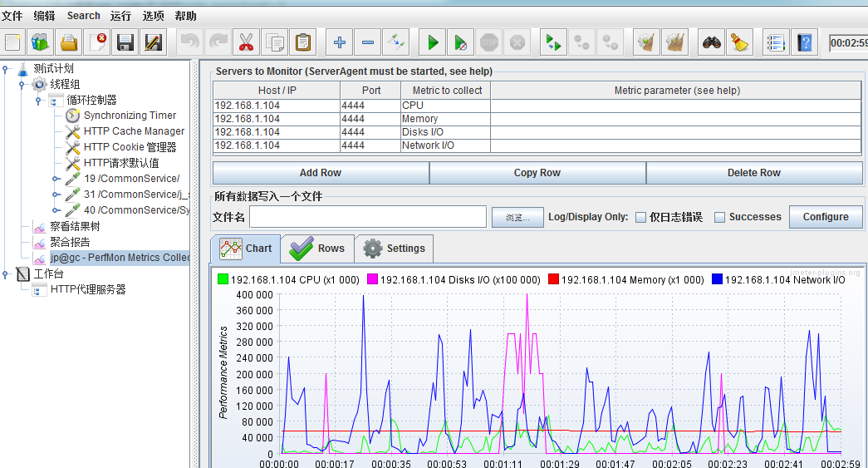Switch to the Rows tab
Image resolution: width=868 pixels, height=468 pixels.
point(317,249)
